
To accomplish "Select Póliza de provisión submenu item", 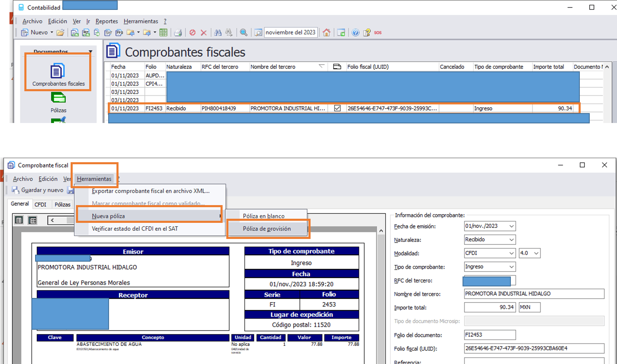I will pos(267,229).
